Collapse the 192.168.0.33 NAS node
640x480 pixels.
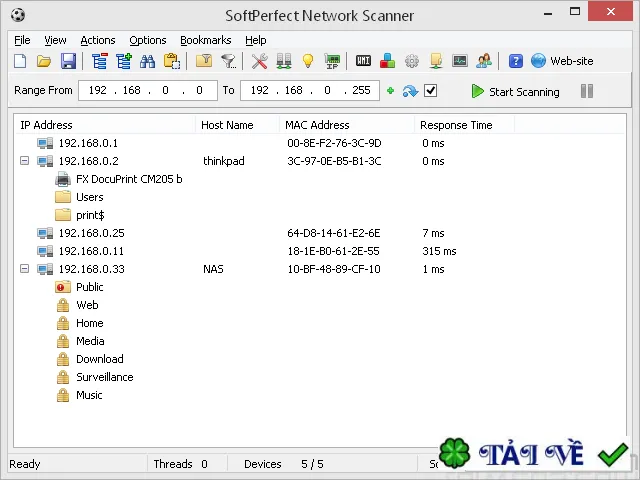pos(24,269)
